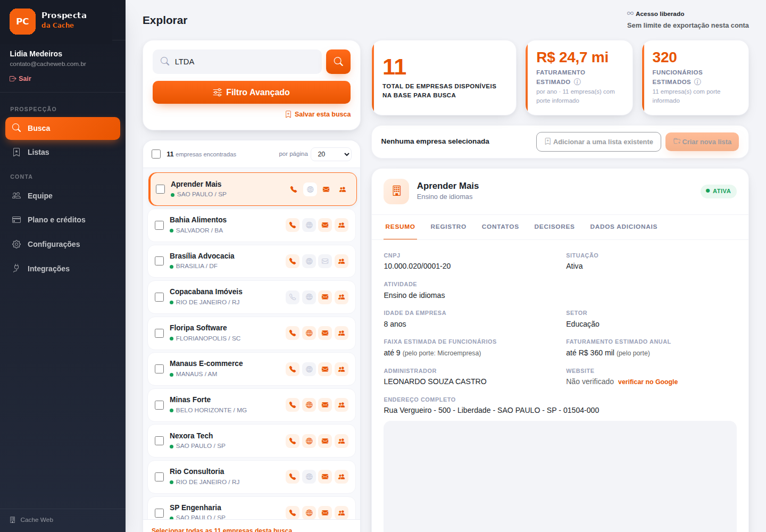Click decision-makers people icon for Brasília Advocacia
Image resolution: width=766 pixels, height=532 pixels.
click(342, 261)
